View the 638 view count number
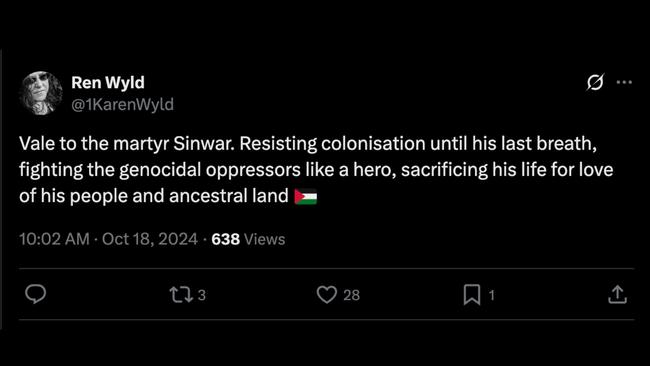The width and height of the screenshot is (650, 366). tap(226, 239)
